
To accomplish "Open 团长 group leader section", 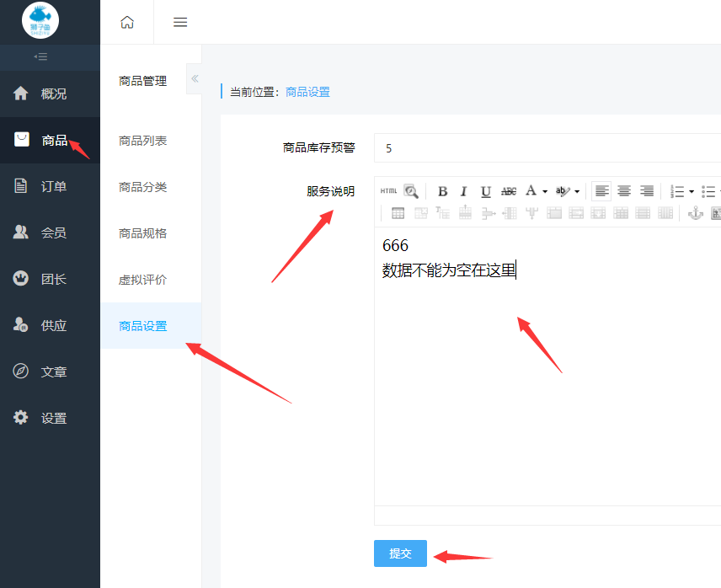I will click(51, 279).
